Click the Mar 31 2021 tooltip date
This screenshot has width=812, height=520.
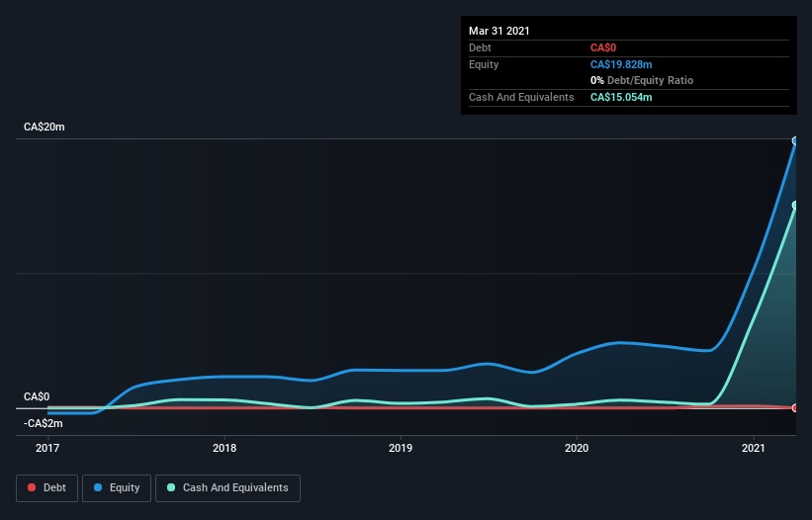pos(499,31)
